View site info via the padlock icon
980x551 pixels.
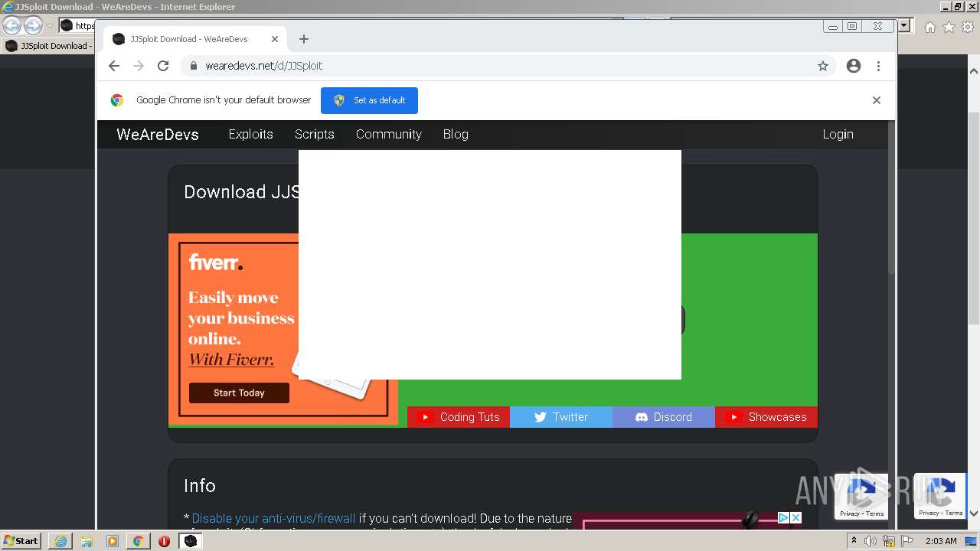[x=194, y=66]
